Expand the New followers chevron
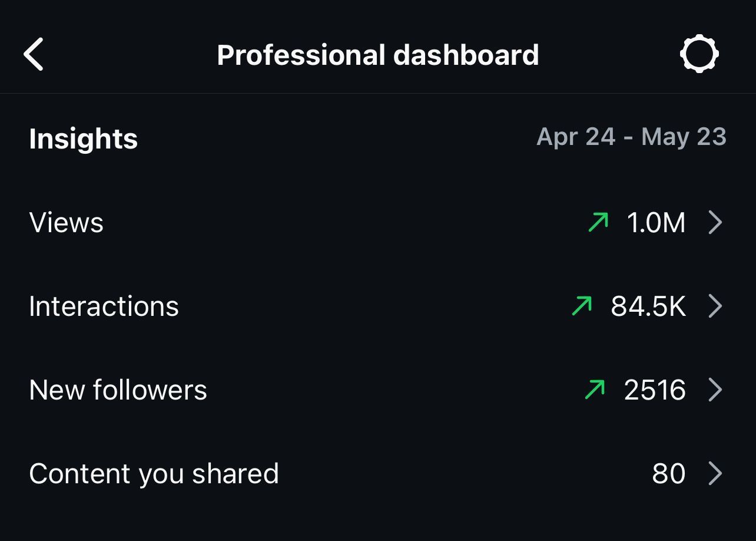Screen dimensions: 756x541 [x=715, y=390]
